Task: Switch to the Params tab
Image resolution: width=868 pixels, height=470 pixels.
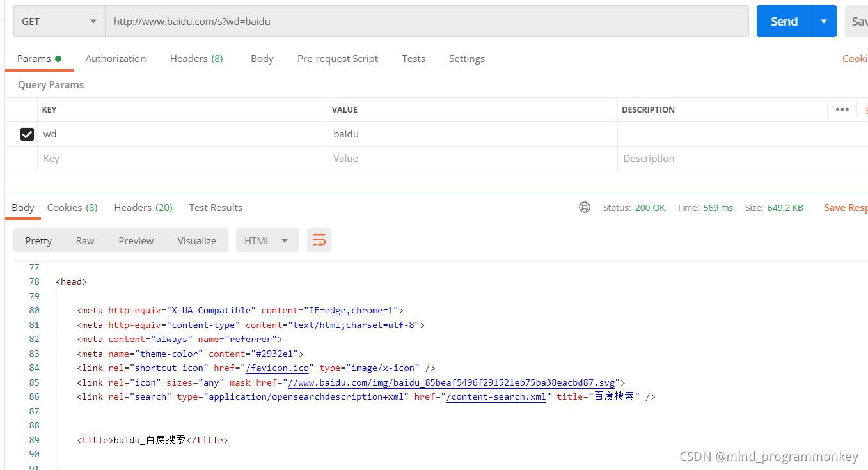Action: pos(39,58)
